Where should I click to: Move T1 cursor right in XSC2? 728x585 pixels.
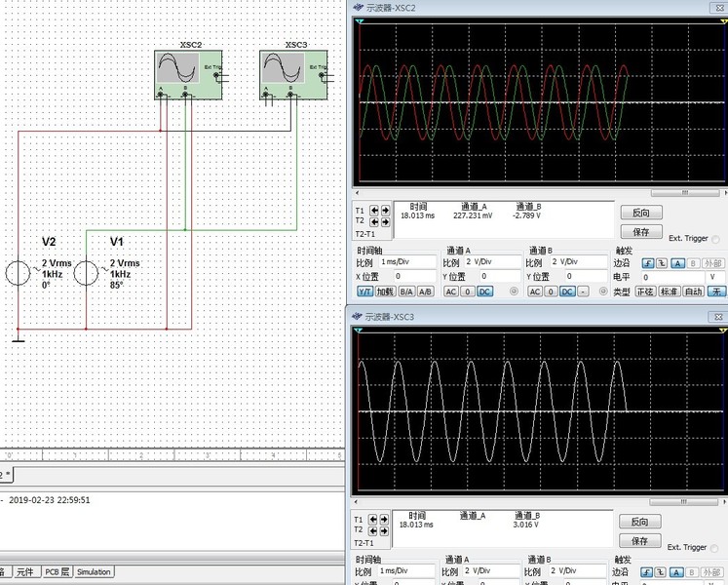click(x=387, y=211)
